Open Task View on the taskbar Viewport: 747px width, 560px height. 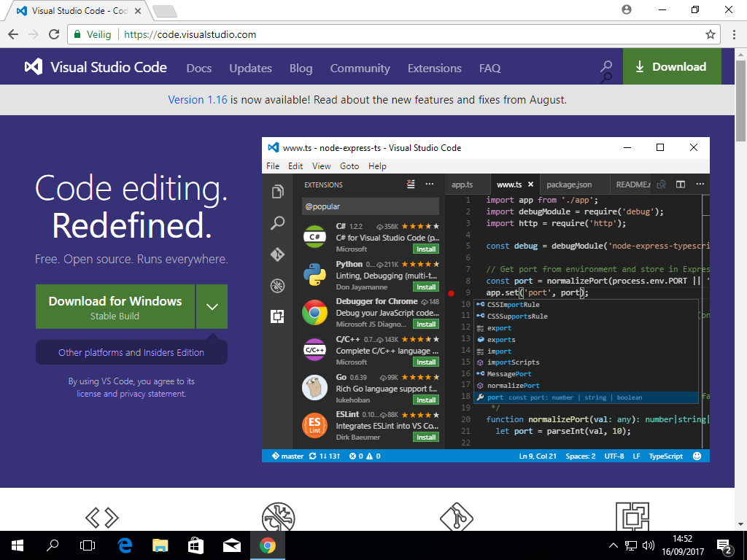pos(88,545)
